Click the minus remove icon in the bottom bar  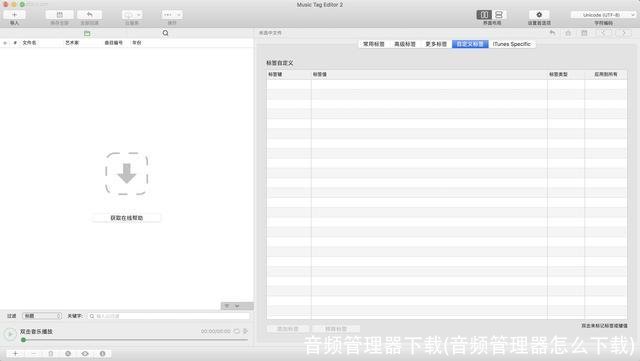click(x=34, y=354)
